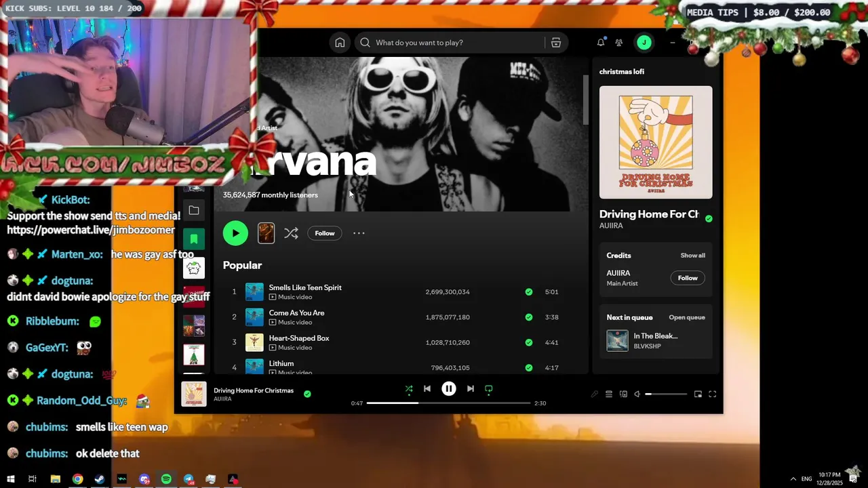Viewport: 868px width, 488px height.
Task: Play Nirvana with the green play button
Action: [235, 233]
